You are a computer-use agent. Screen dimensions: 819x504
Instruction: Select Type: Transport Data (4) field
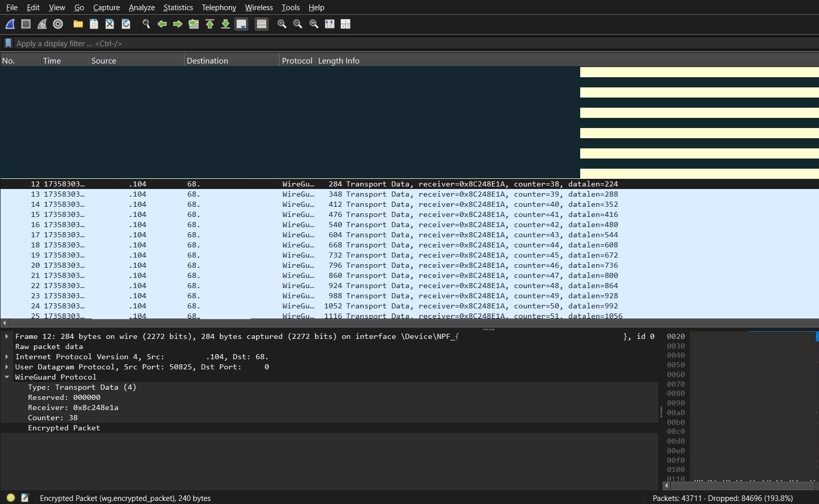click(x=329, y=387)
